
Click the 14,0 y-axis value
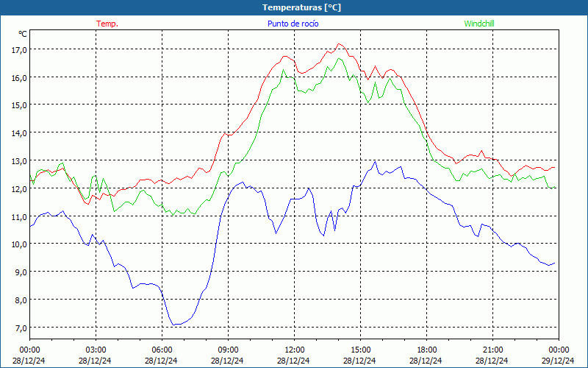[18, 133]
